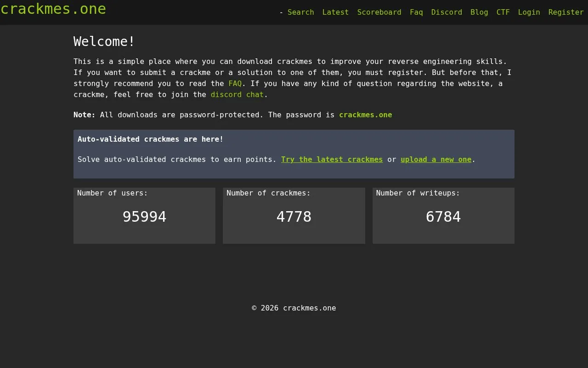Click the writeups count 6784
The height and width of the screenshot is (368, 588).
pos(443,217)
